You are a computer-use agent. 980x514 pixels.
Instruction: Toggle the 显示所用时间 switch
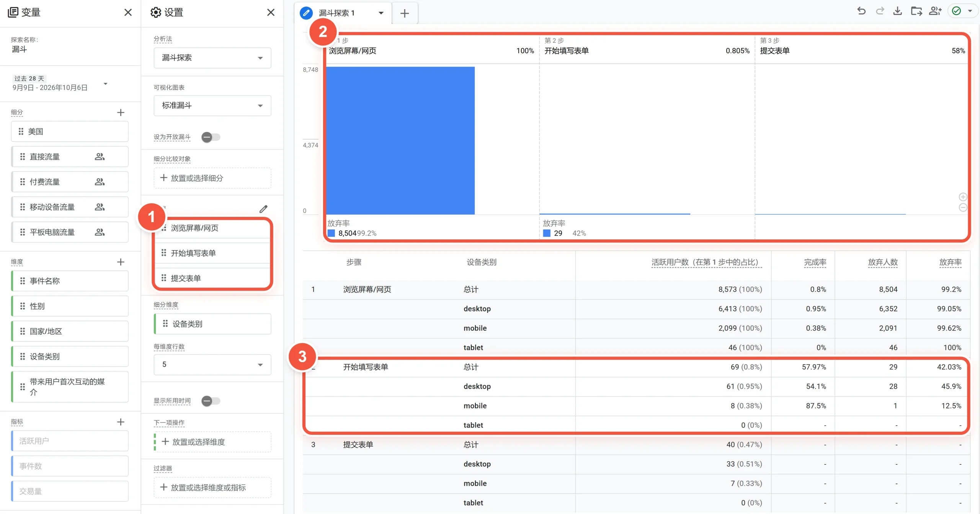(x=211, y=401)
